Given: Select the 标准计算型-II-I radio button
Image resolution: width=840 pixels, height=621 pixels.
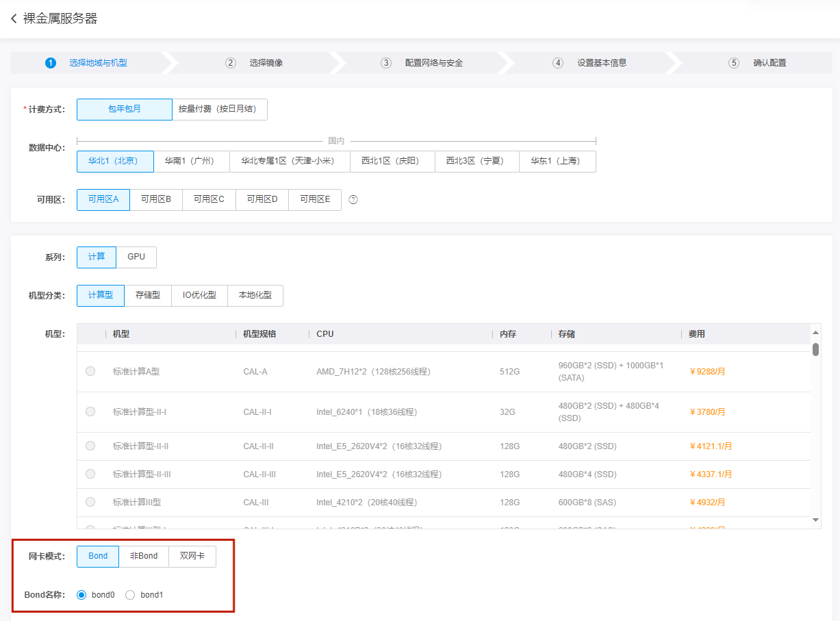Looking at the screenshot, I should pos(90,412).
